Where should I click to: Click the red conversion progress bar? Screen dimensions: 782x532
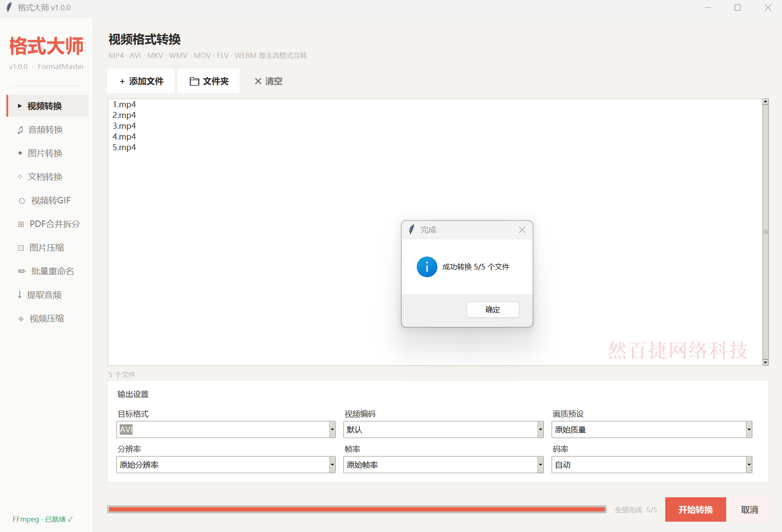[x=357, y=509]
